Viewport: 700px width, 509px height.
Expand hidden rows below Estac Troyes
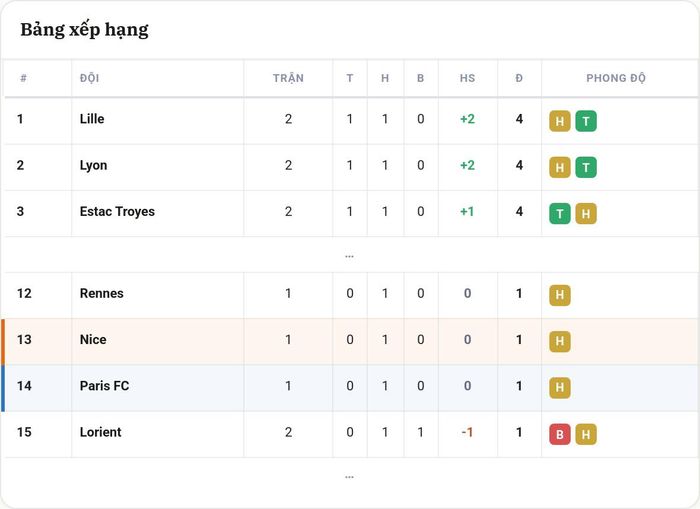coord(350,256)
